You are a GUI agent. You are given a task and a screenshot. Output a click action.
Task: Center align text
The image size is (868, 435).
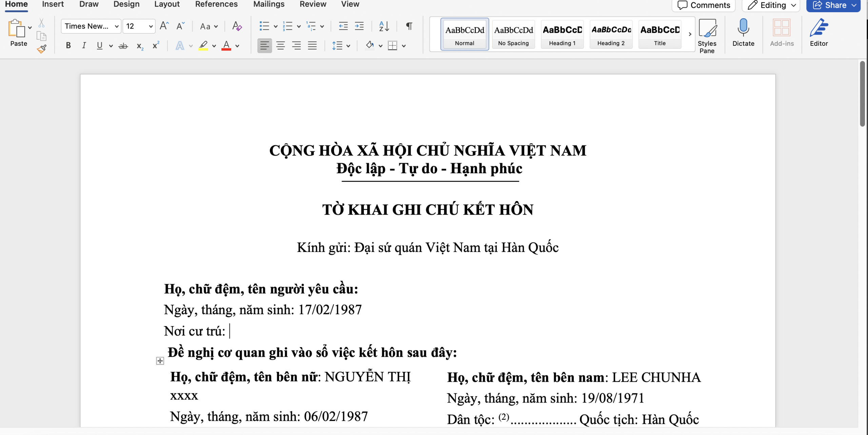[280, 46]
